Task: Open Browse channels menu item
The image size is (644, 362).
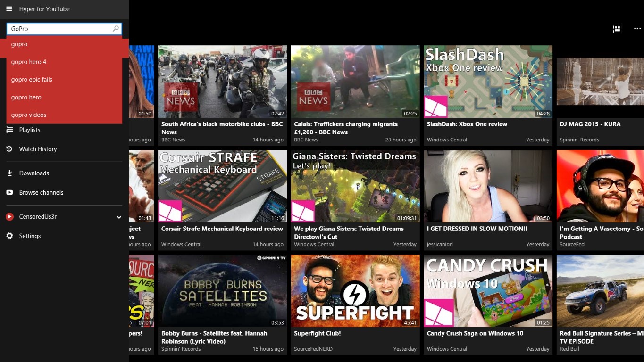Action: click(41, 192)
